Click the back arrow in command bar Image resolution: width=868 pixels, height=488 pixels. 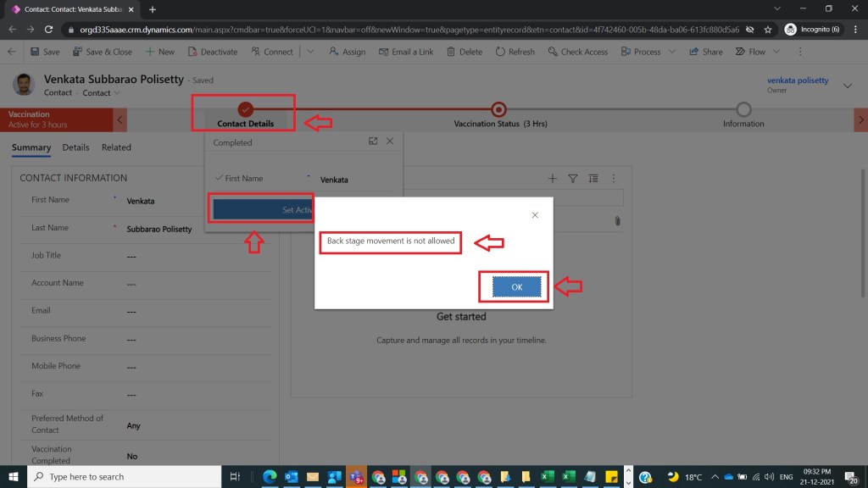click(12, 52)
